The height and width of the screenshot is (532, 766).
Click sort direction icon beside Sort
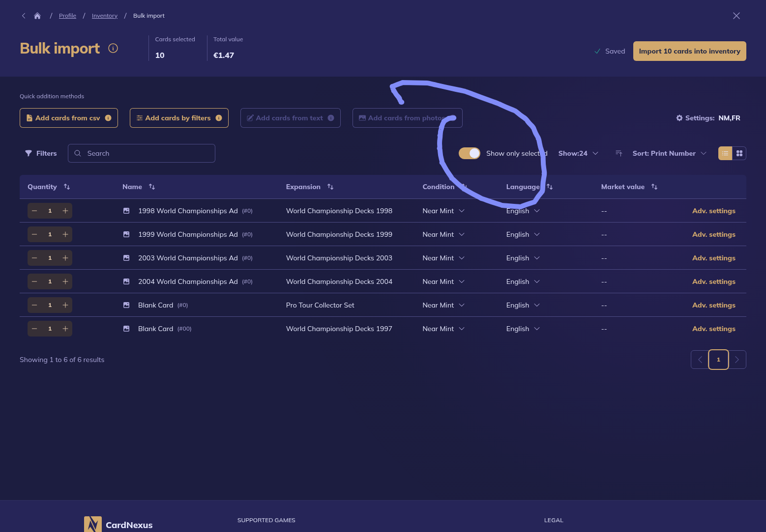pyautogui.click(x=619, y=153)
